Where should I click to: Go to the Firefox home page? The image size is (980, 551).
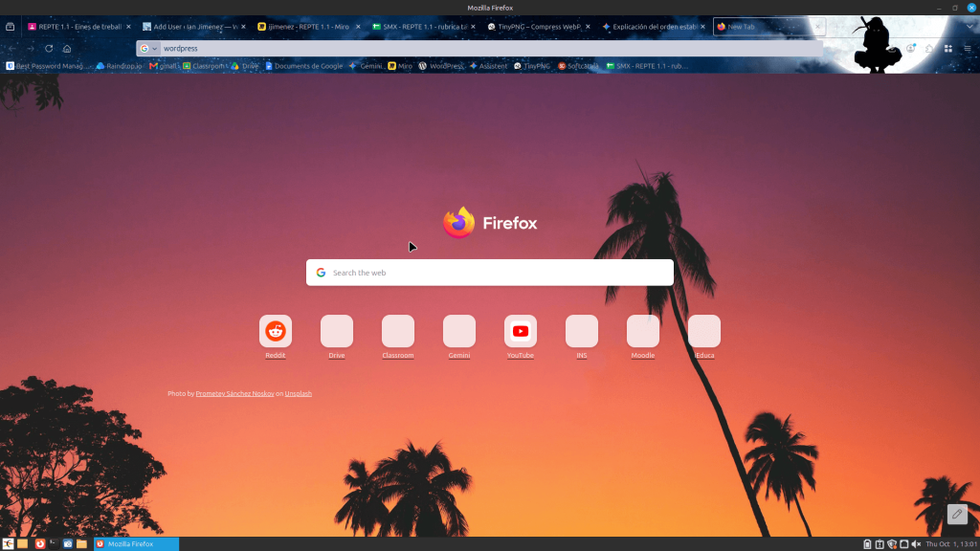point(67,48)
